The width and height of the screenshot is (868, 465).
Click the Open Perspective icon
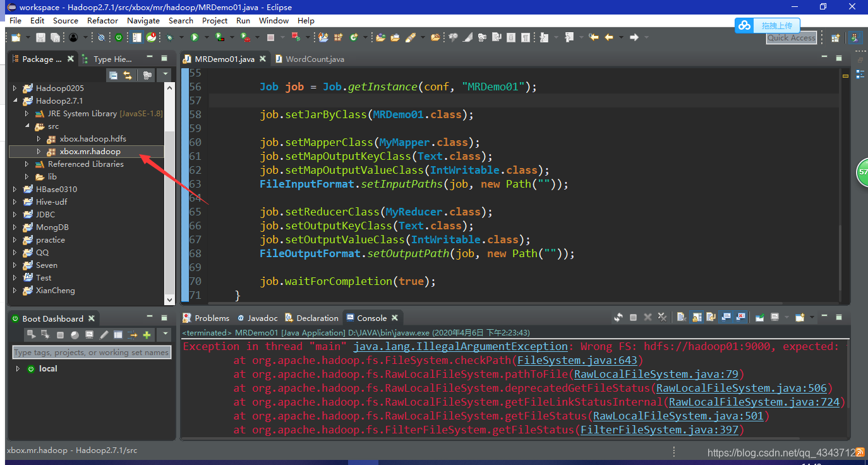point(835,38)
